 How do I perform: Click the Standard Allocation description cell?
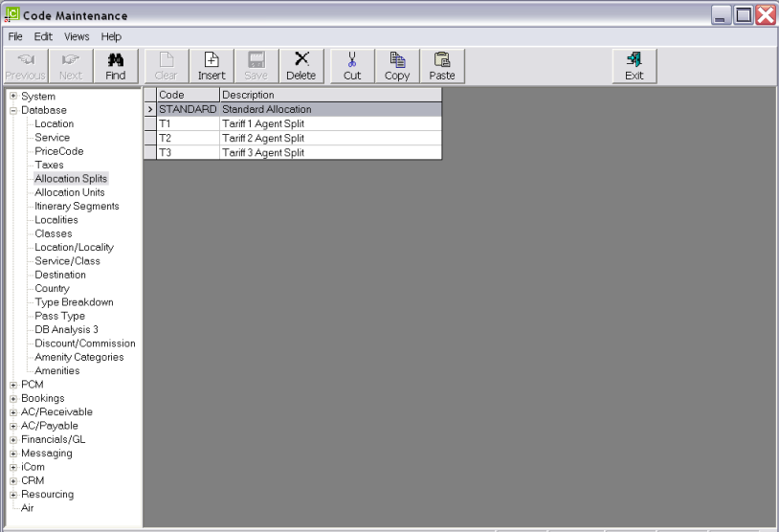point(330,109)
